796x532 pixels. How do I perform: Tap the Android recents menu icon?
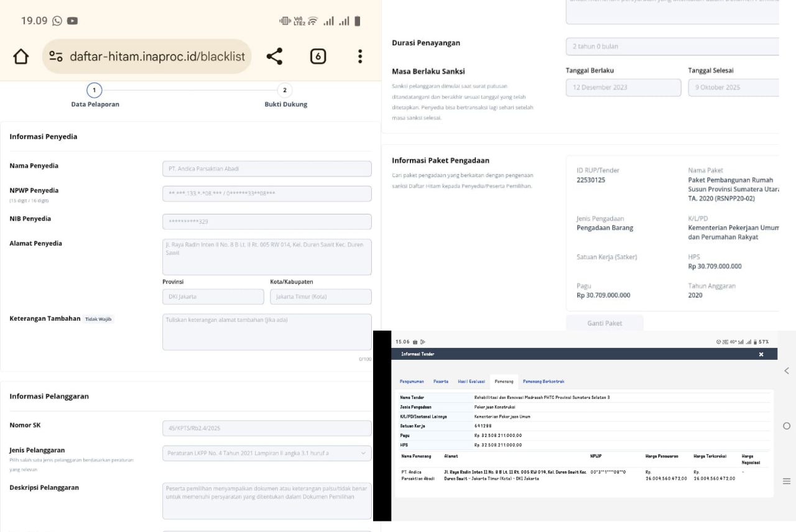(x=787, y=482)
